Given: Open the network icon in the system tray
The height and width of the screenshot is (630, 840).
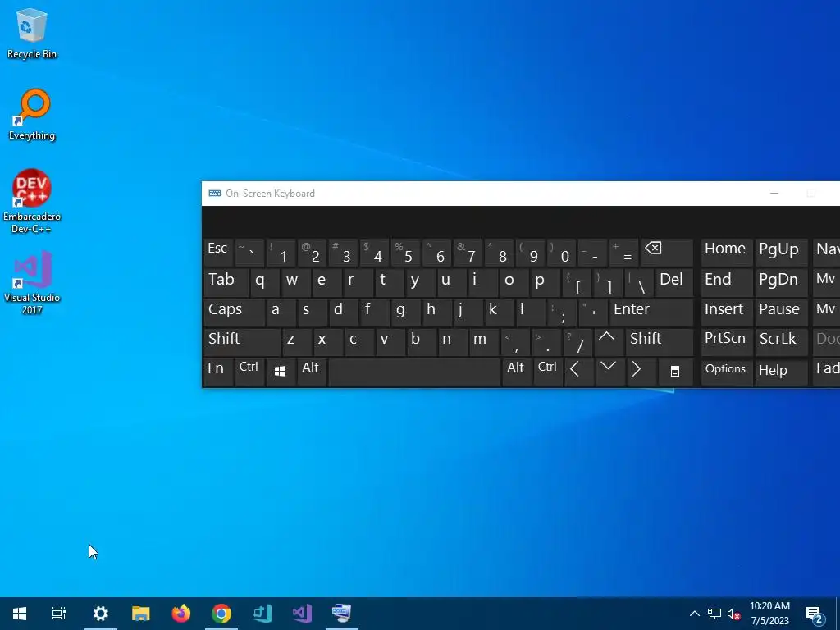Looking at the screenshot, I should pos(714,614).
